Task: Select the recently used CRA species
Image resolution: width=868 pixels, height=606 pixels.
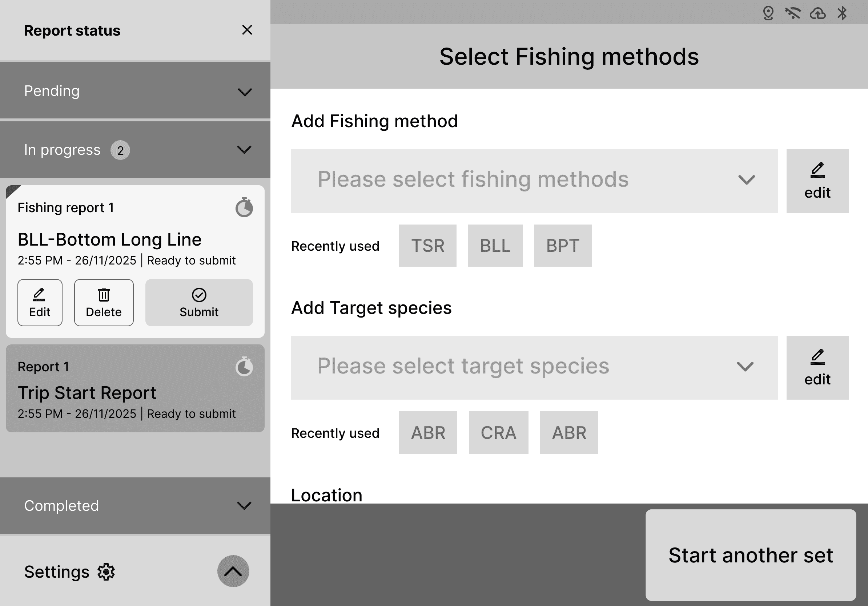Action: (498, 433)
